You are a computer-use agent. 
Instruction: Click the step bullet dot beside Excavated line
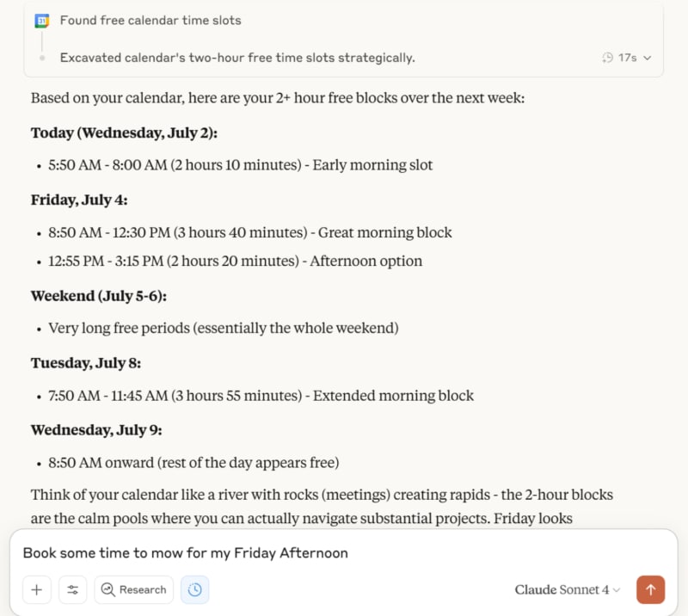42,58
